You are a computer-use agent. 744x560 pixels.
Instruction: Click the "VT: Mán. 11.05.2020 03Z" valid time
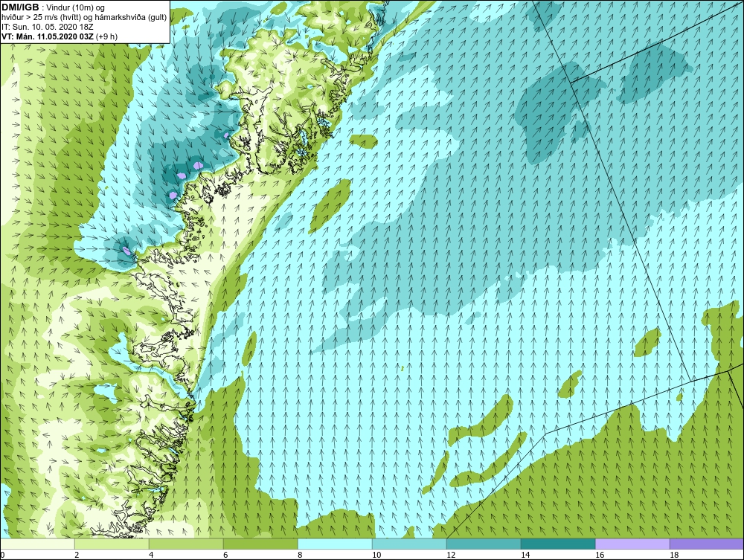click(48, 36)
